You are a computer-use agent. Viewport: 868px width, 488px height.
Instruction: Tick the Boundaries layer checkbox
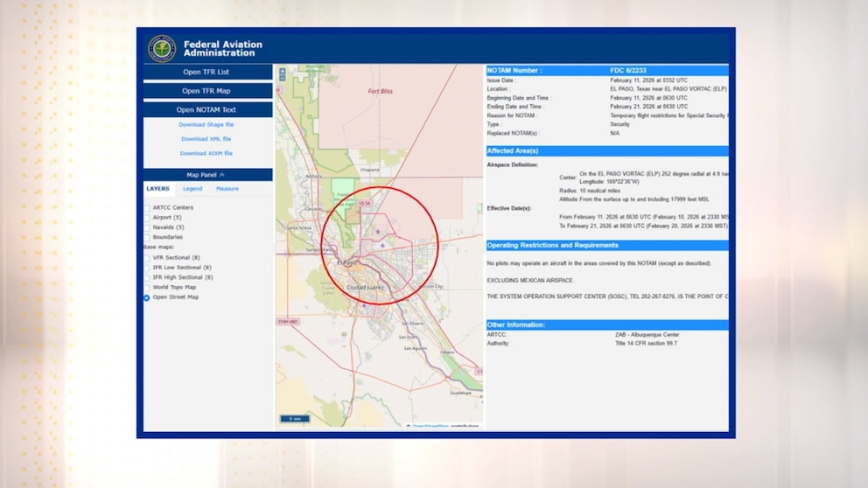147,237
